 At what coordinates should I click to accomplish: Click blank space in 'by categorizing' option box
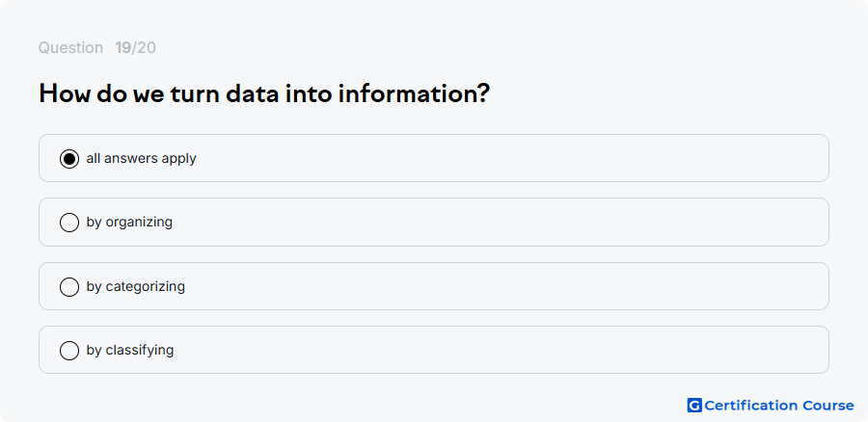pyautogui.click(x=499, y=286)
